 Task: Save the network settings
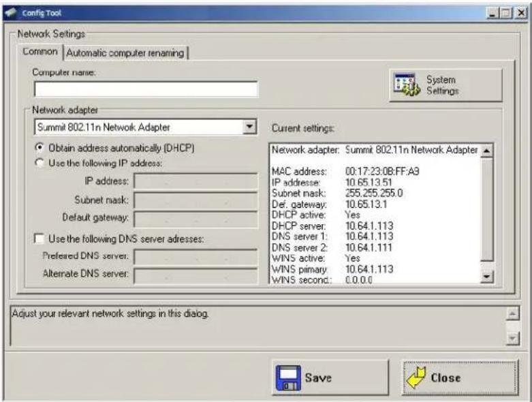[330, 377]
